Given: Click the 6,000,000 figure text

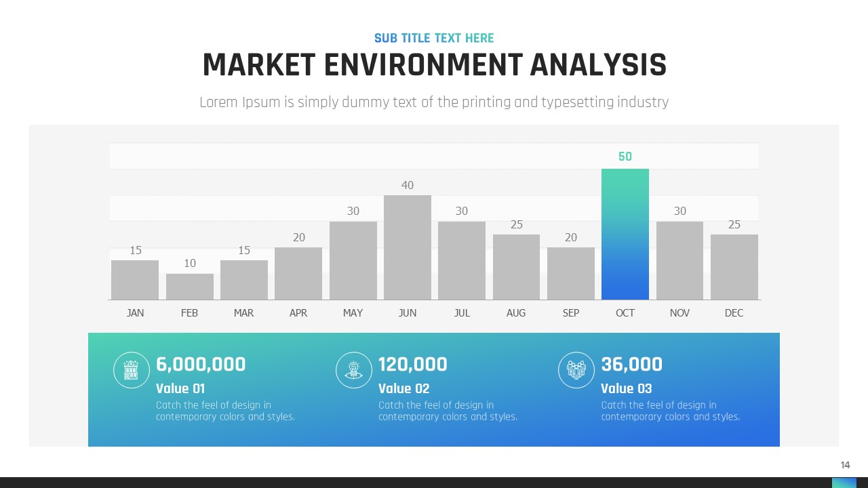Looking at the screenshot, I should click(x=201, y=365).
